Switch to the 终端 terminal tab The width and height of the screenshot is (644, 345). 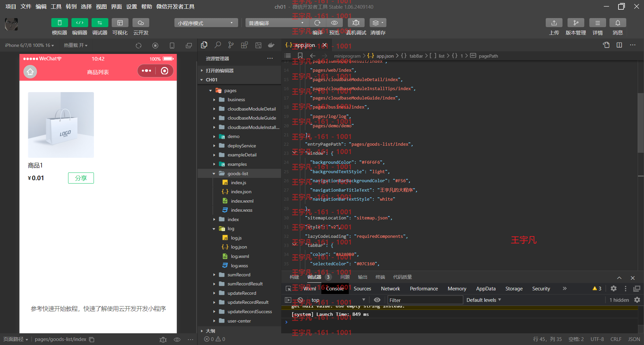click(x=380, y=277)
